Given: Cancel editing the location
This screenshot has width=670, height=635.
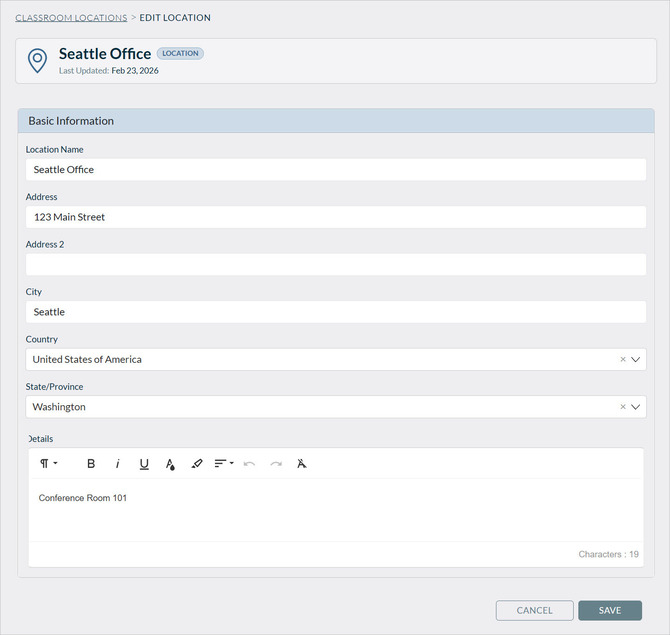Looking at the screenshot, I should click(x=535, y=610).
